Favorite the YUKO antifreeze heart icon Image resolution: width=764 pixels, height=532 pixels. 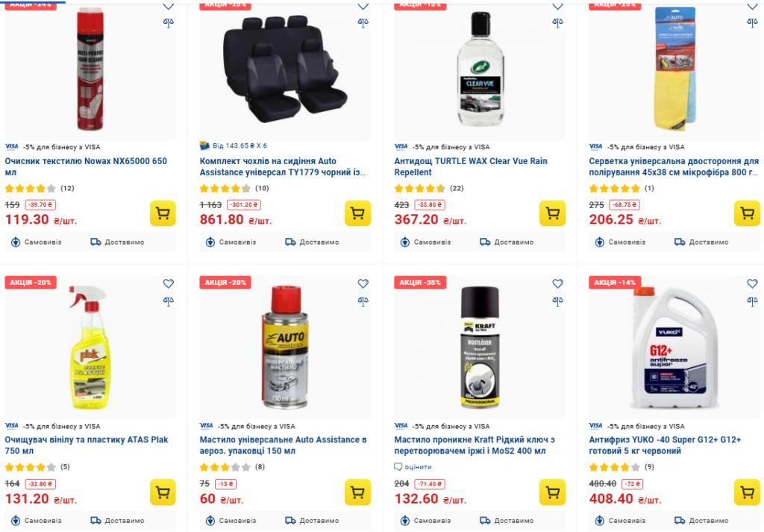pos(753,284)
